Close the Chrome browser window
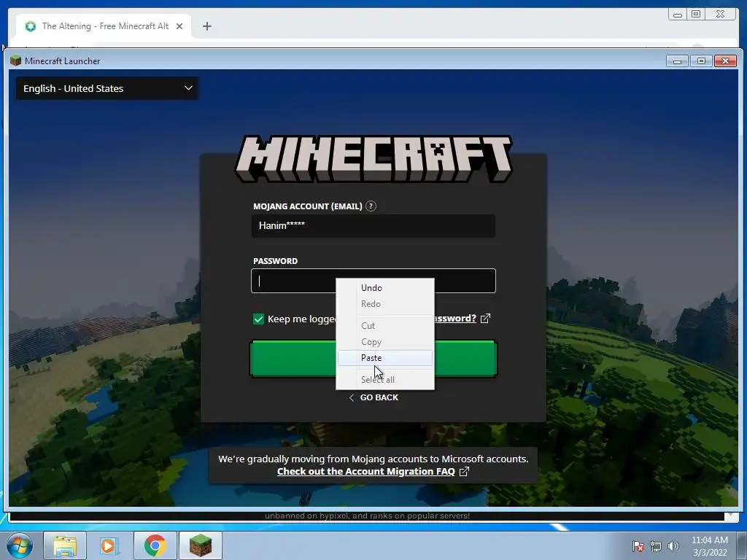Viewport: 747px width, 560px height. [721, 15]
